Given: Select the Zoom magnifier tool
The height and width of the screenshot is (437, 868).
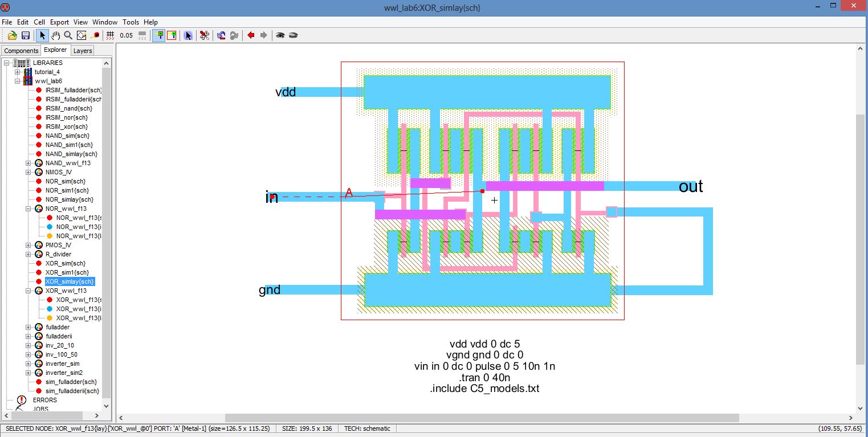Looking at the screenshot, I should tap(68, 35).
